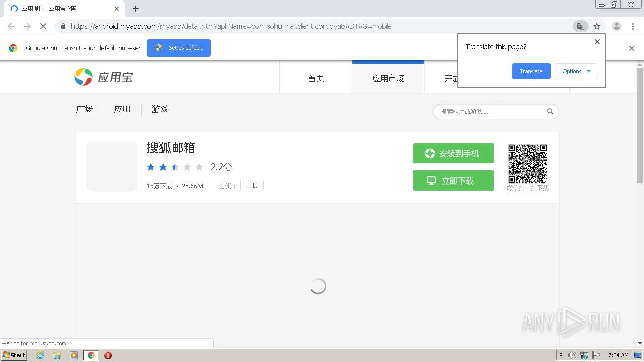Open File Explorer folder in taskbar
The width and height of the screenshot is (644, 362).
pyautogui.click(x=57, y=355)
